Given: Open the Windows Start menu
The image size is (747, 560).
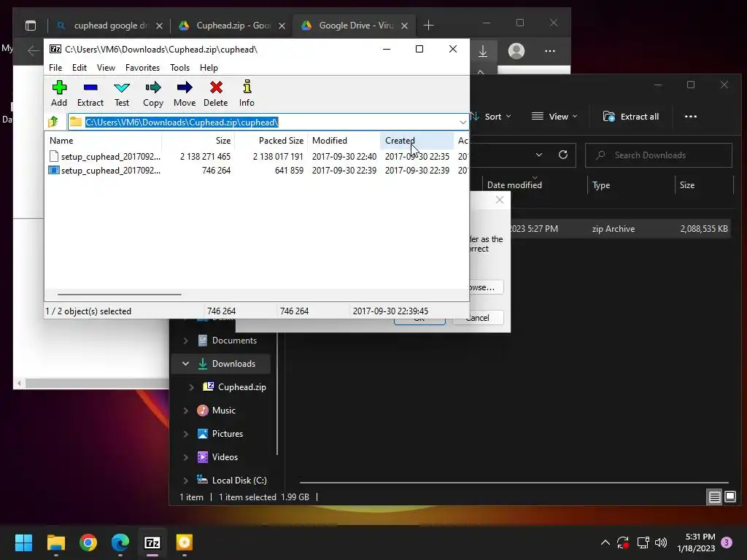Looking at the screenshot, I should coord(23,542).
